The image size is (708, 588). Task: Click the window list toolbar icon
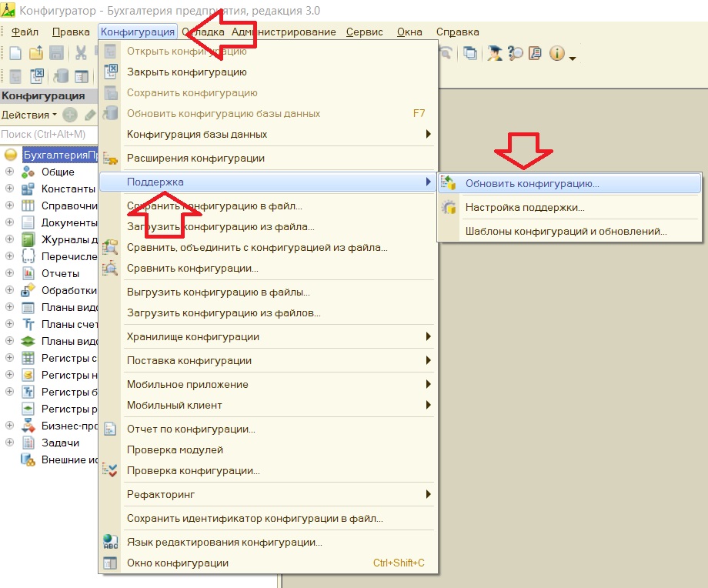point(470,53)
